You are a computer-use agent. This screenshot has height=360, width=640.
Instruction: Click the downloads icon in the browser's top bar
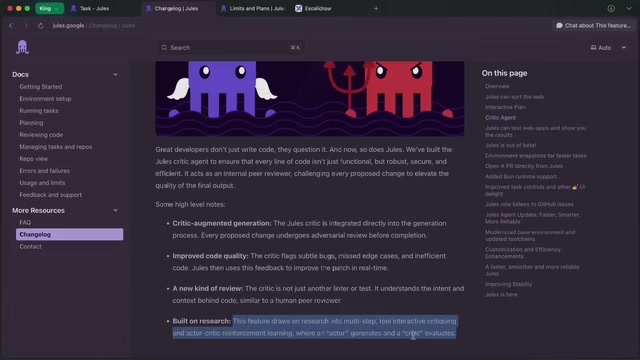[611, 8]
